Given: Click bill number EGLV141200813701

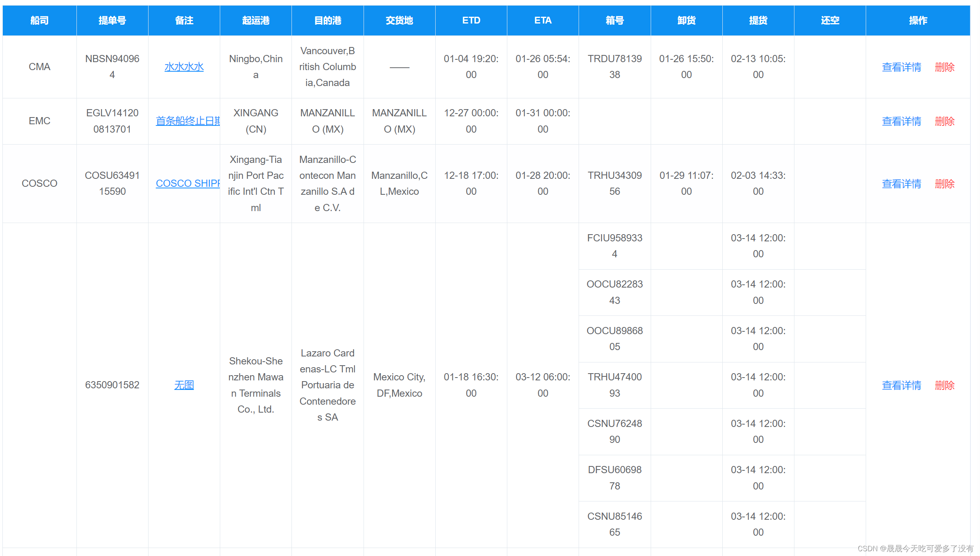Looking at the screenshot, I should click(x=112, y=121).
